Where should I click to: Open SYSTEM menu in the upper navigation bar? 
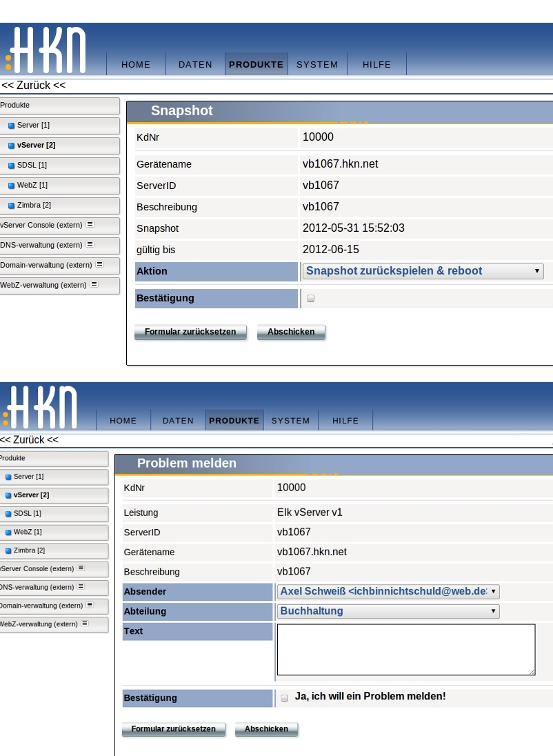point(317,64)
